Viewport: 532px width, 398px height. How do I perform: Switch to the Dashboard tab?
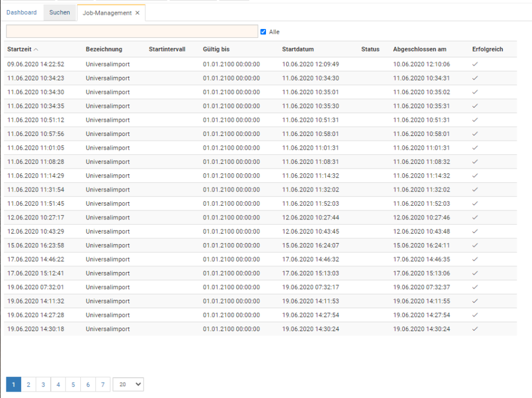(x=21, y=12)
